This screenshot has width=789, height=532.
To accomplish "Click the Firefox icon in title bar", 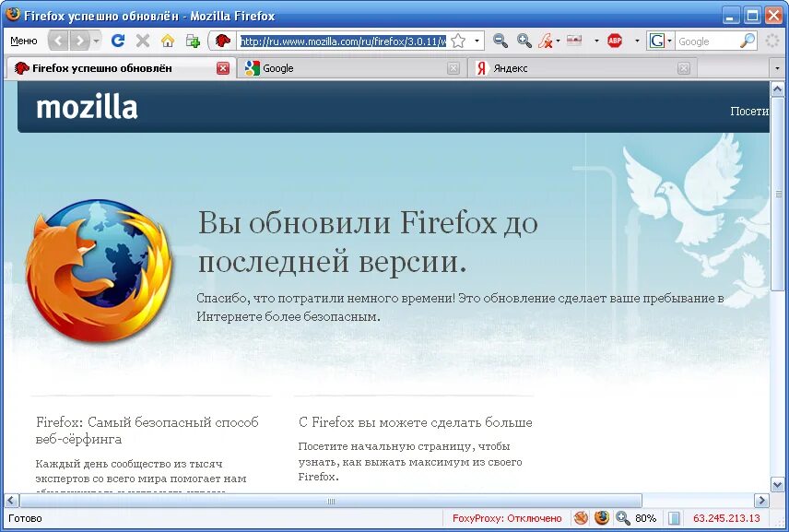I will click(13, 15).
